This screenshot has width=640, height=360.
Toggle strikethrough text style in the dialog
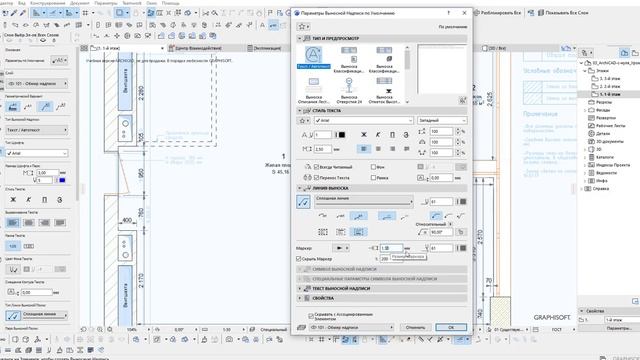[406, 134]
